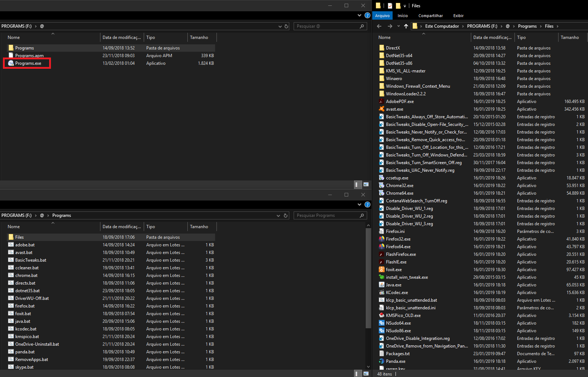Open the quick access toolbar customize dropdown
This screenshot has width=588, height=377.
pos(405,6)
